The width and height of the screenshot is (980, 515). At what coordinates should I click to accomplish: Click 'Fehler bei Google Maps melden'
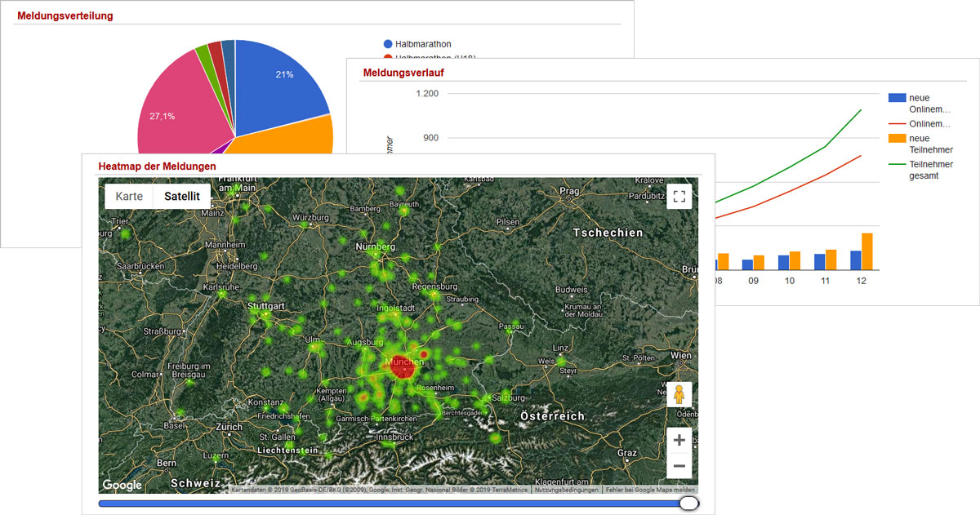[x=650, y=490]
